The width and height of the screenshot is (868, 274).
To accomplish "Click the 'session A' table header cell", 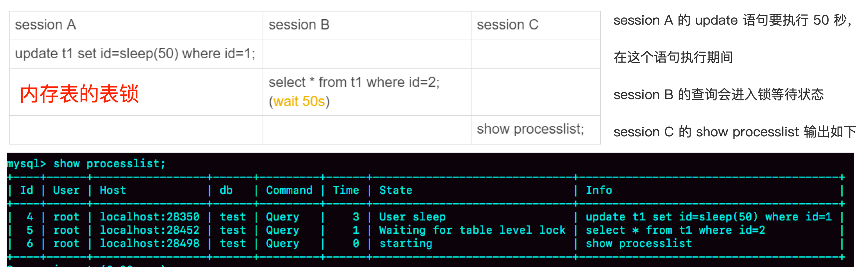I will (x=46, y=25).
